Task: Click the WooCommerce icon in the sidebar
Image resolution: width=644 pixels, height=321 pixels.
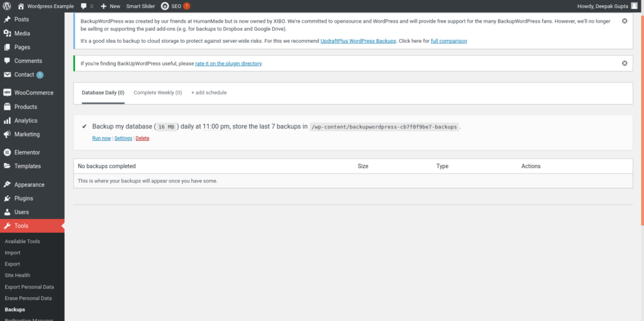Action: (x=7, y=93)
